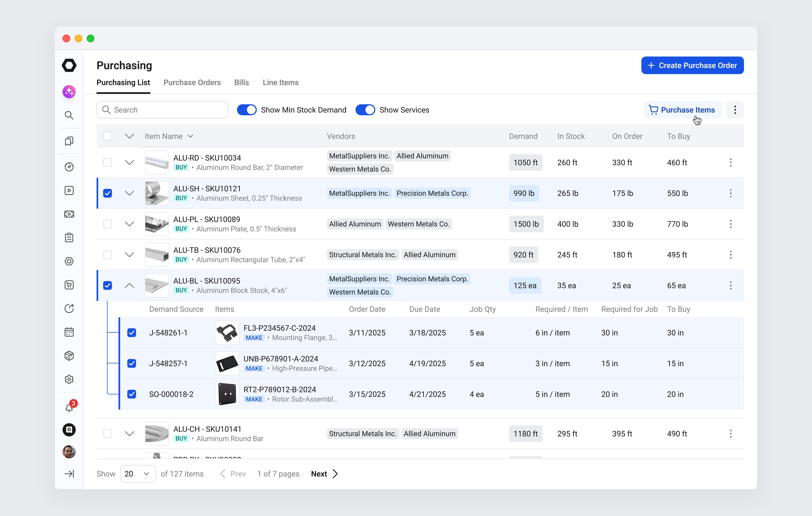Click the 1050 ft demand value for ALU-RD
Image resolution: width=812 pixels, height=516 pixels.
pos(525,162)
